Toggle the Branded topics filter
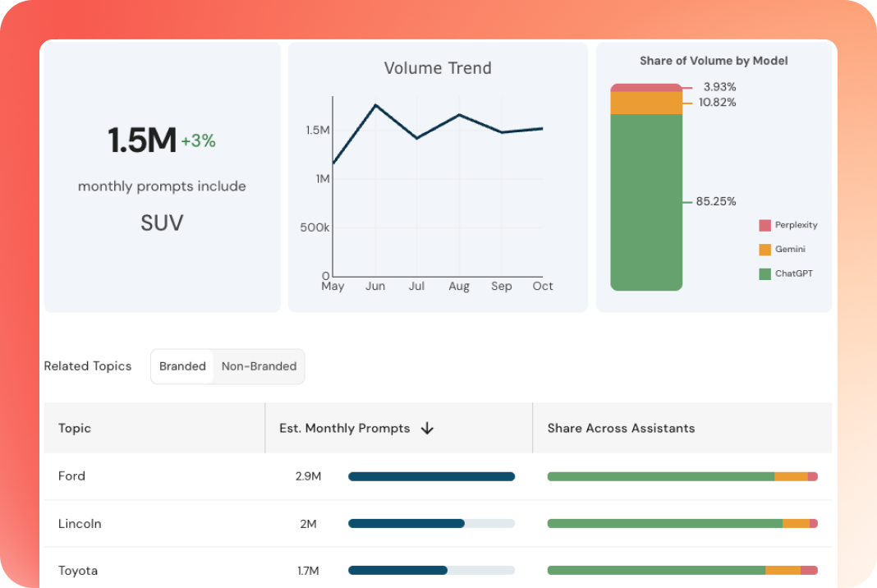The image size is (877, 588). pos(181,366)
